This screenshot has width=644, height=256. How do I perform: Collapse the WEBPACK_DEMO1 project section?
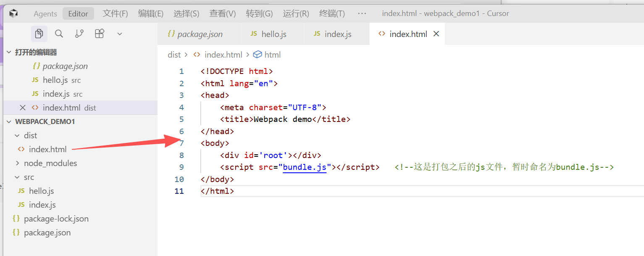(80, 121)
